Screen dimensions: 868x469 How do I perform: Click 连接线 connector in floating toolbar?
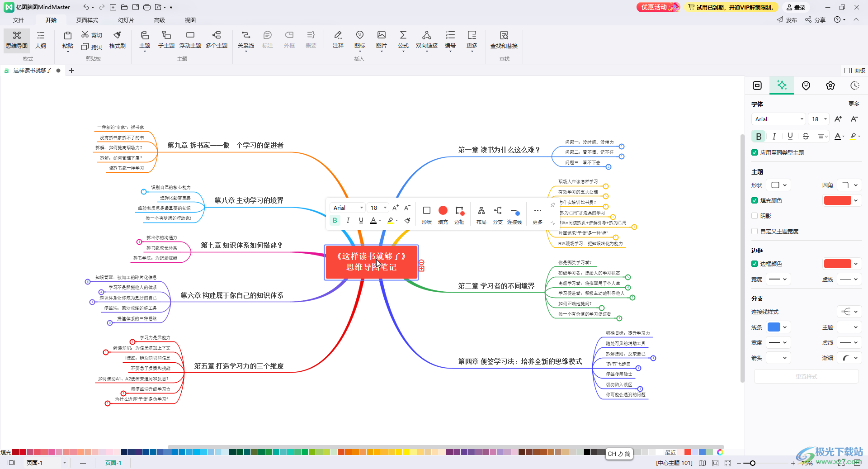pyautogui.click(x=514, y=215)
